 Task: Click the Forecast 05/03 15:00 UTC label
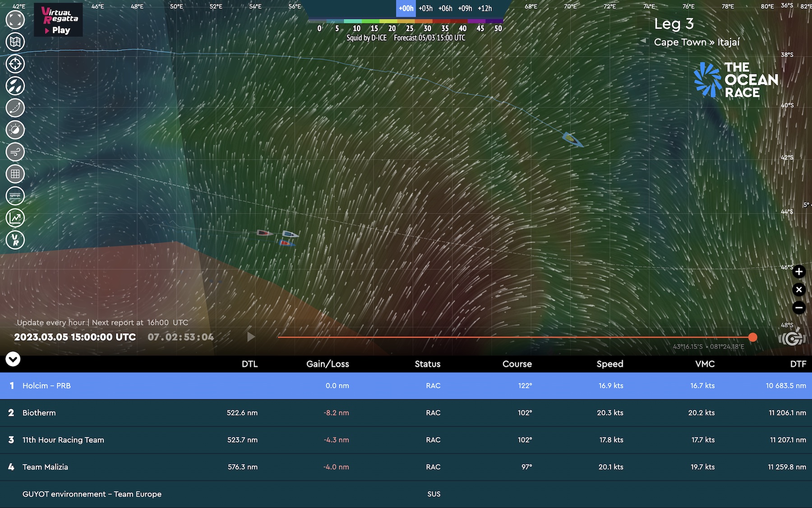[429, 38]
